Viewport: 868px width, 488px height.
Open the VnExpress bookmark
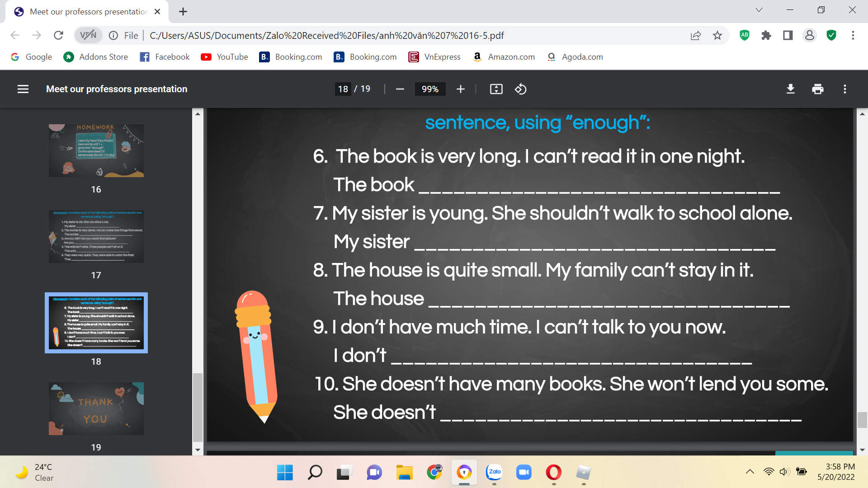(434, 57)
